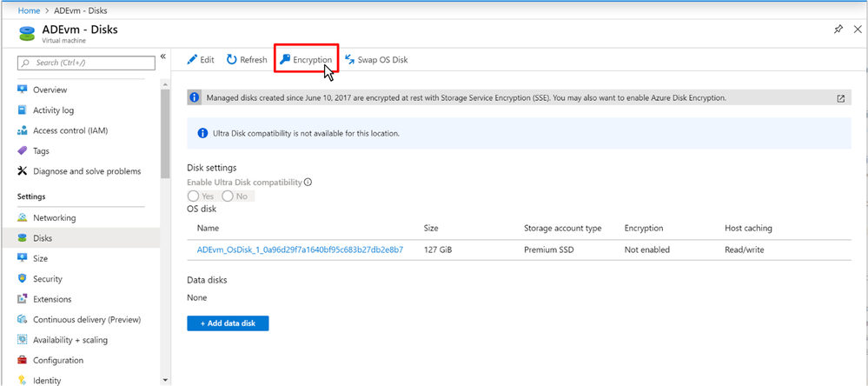Viewport: 868px width, 386px height.
Task: Click the Tags purple tag icon
Action: pos(22,150)
